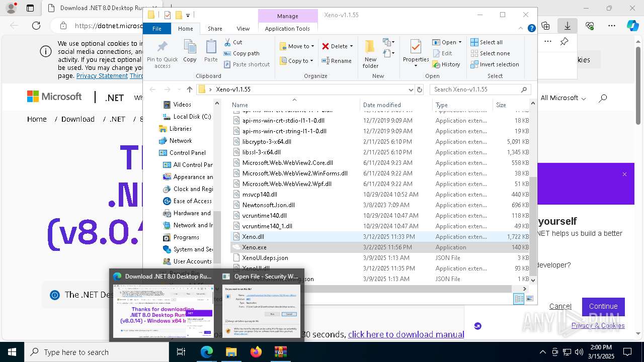The height and width of the screenshot is (362, 644).
Task: Switch to the View ribbon tab
Action: pyautogui.click(x=243, y=29)
